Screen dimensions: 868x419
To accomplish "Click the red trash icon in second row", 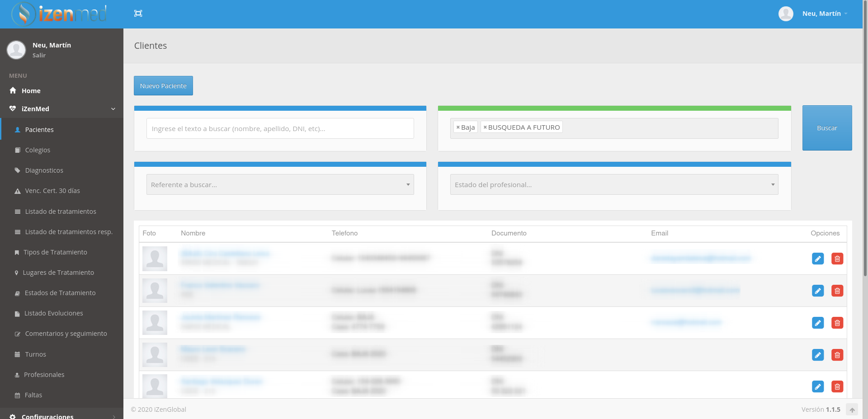I will click(837, 291).
